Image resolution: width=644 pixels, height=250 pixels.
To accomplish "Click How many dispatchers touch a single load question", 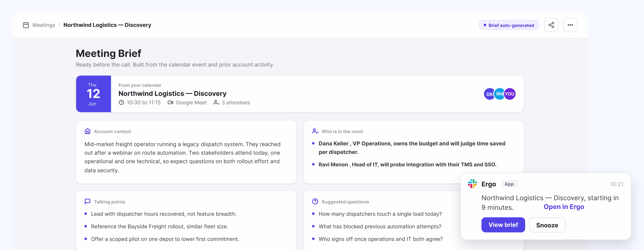I will coord(380,214).
